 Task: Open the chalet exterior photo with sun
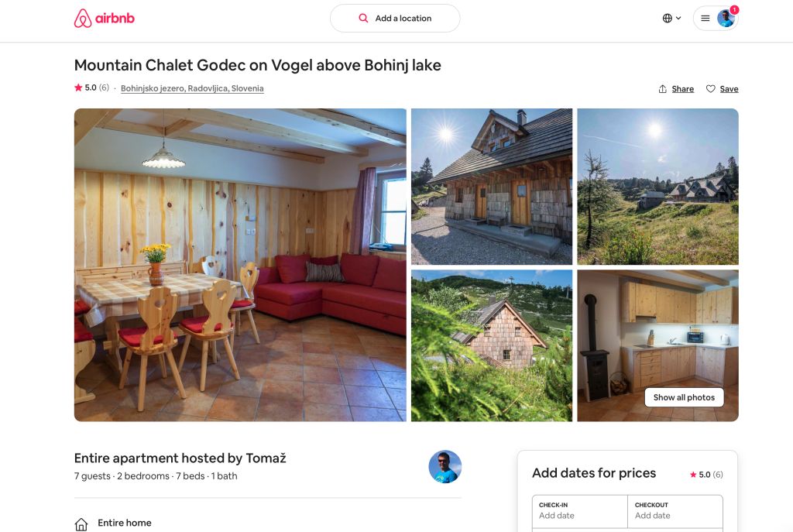click(492, 187)
